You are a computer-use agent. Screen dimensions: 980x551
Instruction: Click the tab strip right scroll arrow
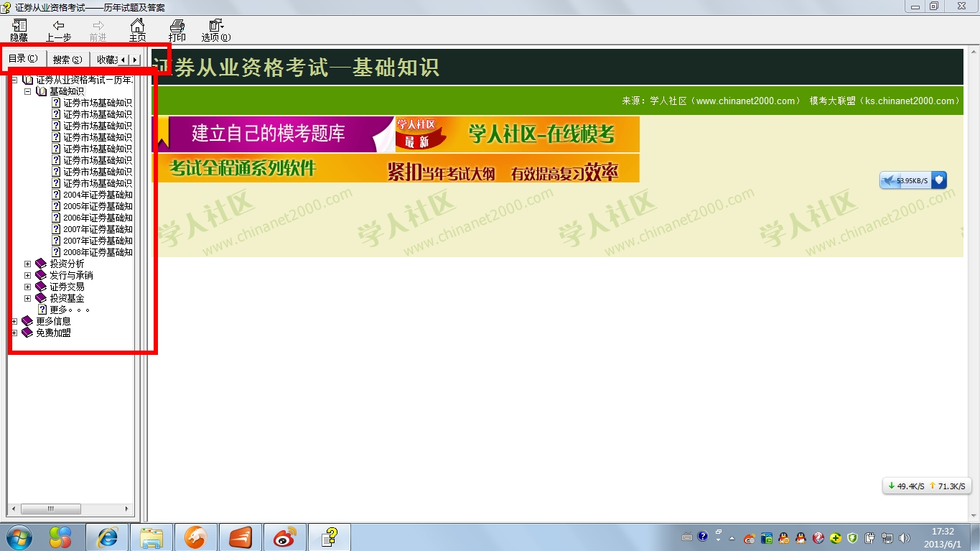[134, 60]
